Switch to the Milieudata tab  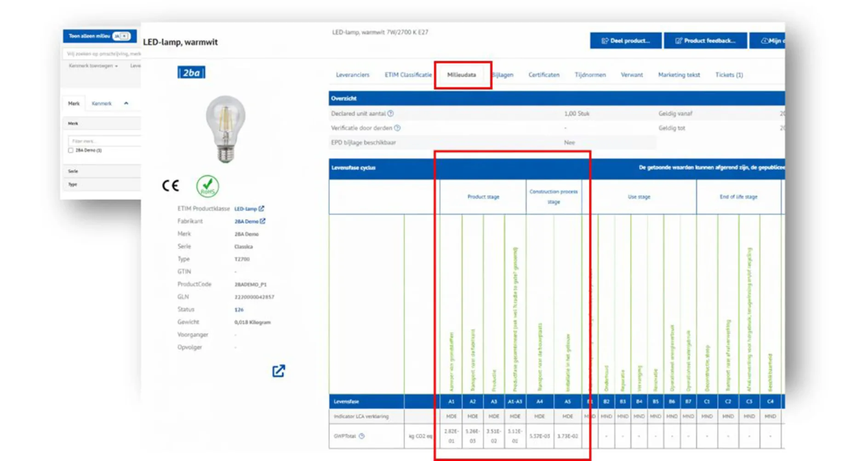(x=462, y=75)
